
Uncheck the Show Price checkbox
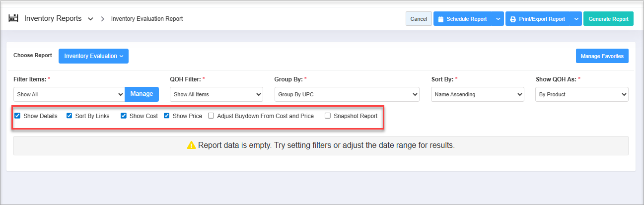pyautogui.click(x=167, y=116)
